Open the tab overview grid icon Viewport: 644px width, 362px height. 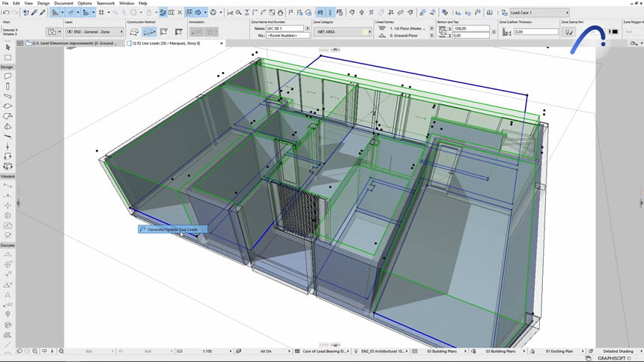(x=20, y=43)
